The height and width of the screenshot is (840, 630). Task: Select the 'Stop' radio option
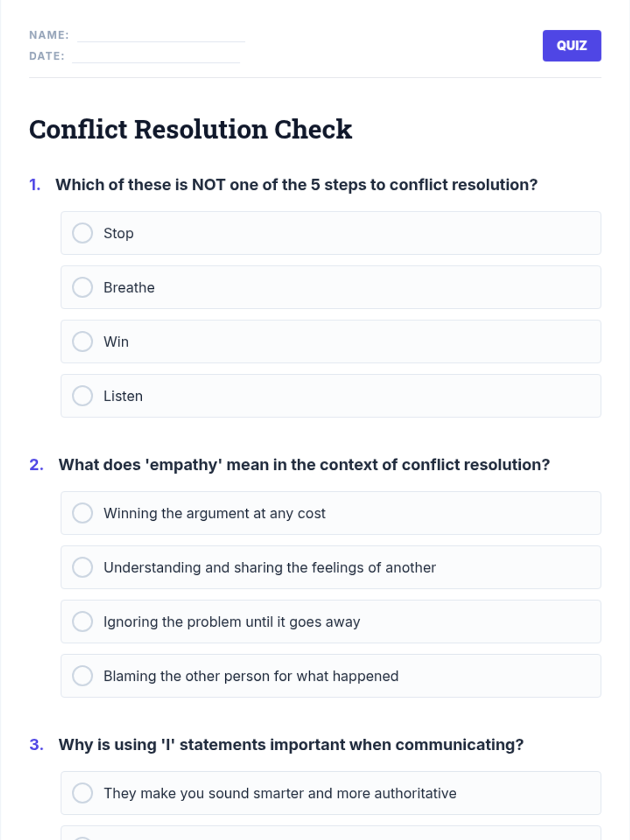[x=82, y=233]
